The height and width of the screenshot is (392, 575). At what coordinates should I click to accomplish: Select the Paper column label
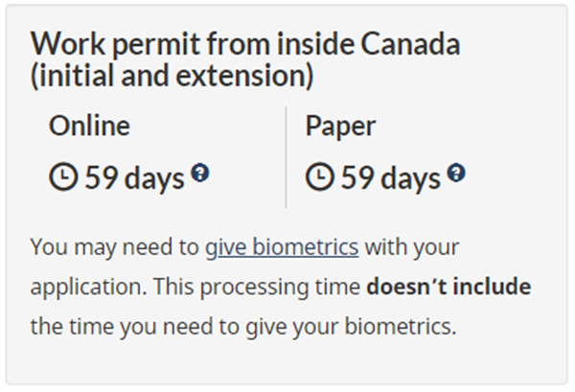tap(340, 127)
